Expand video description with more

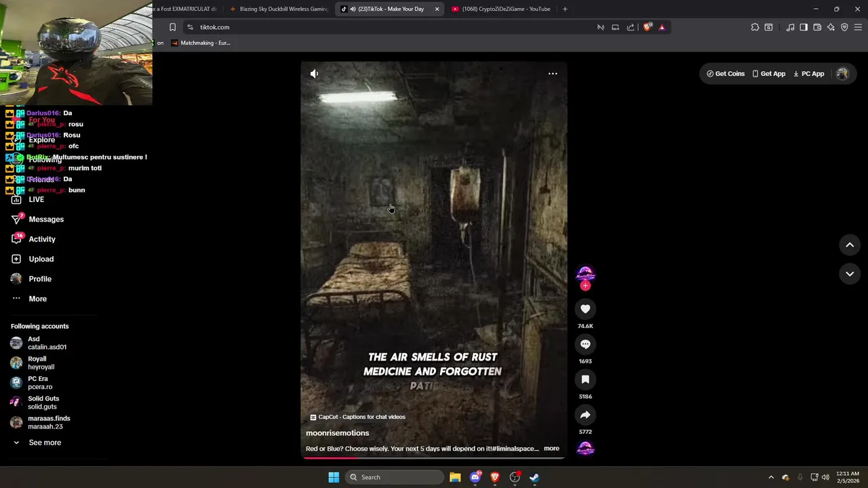[x=551, y=449]
